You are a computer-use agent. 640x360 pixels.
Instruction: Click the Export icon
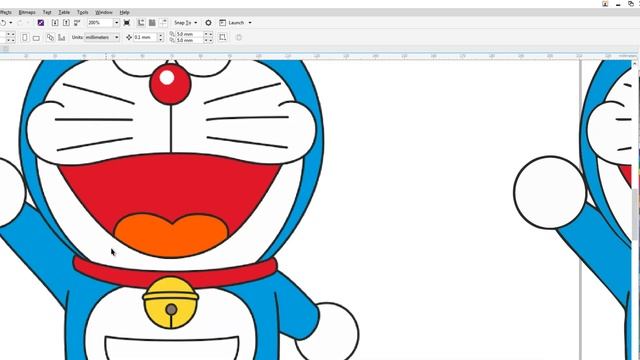tap(66, 23)
